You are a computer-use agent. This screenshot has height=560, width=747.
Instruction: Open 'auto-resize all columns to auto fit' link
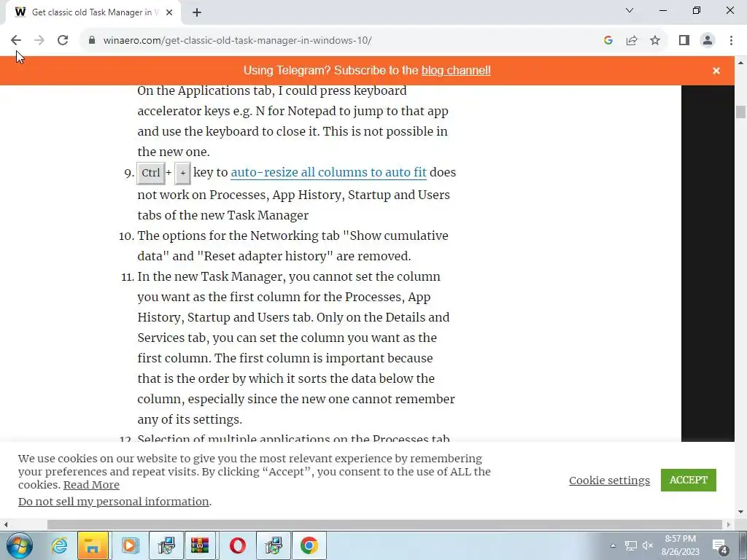pos(328,172)
